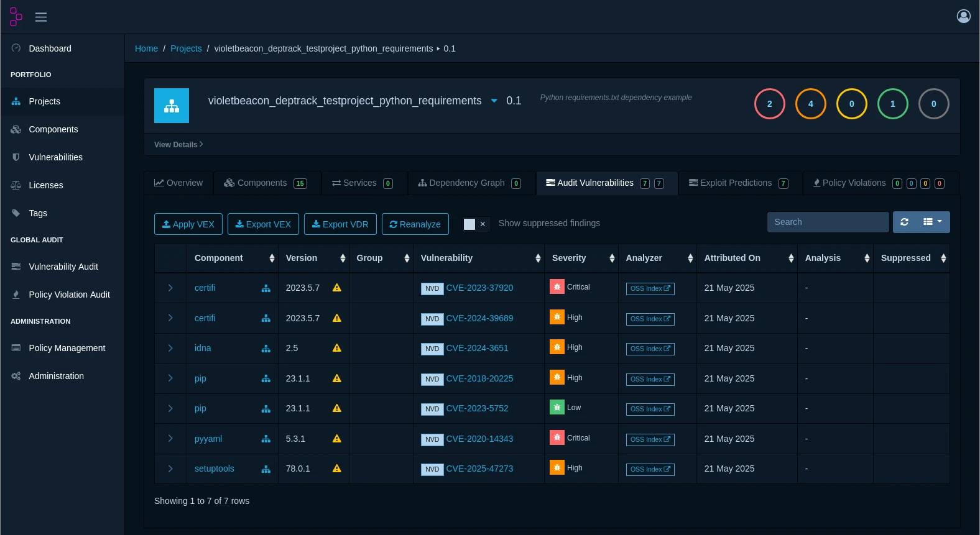Expand the certifi CVE-2023-37920 row

click(170, 288)
